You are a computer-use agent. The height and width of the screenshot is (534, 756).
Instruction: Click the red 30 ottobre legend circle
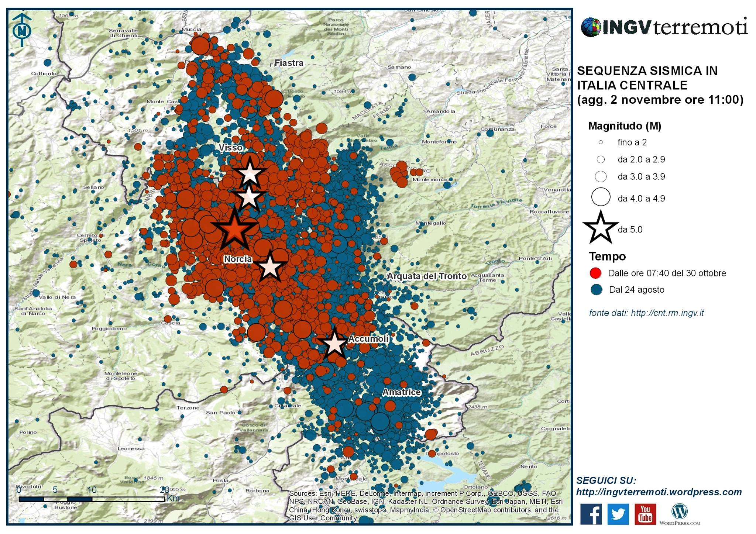click(595, 273)
